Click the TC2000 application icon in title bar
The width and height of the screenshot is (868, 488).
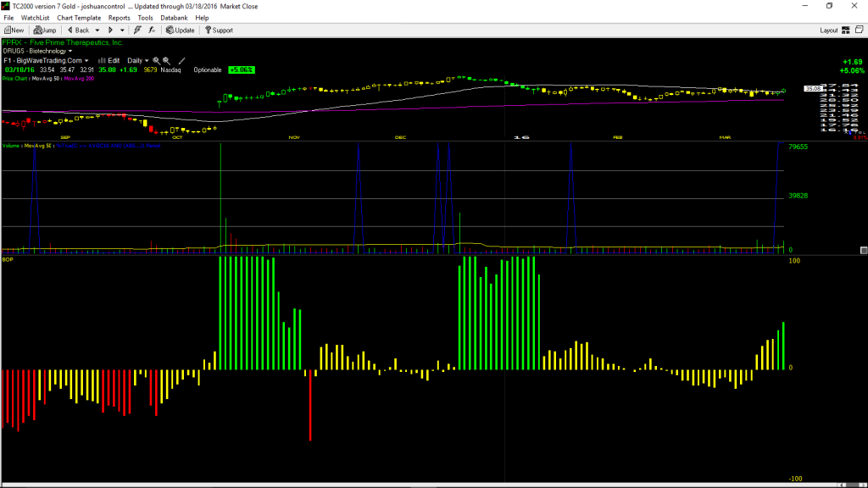(x=6, y=6)
